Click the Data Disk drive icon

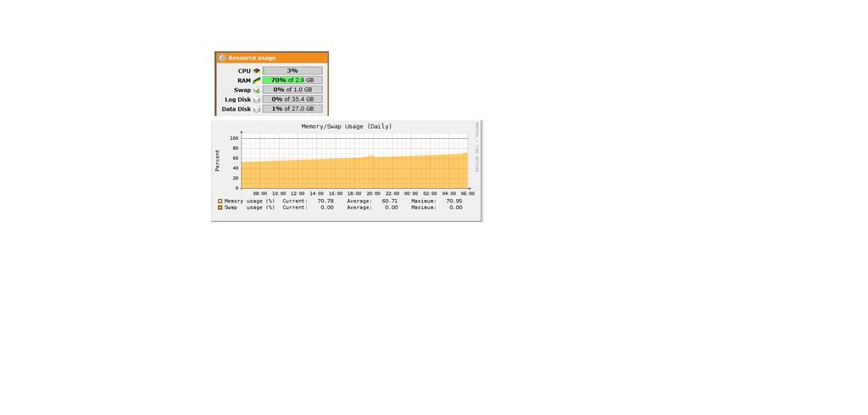point(256,109)
